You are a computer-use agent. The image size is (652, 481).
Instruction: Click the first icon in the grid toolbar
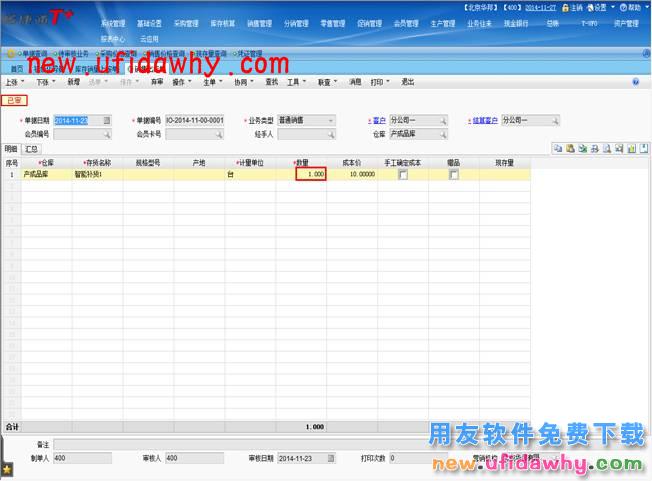pyautogui.click(x=558, y=148)
